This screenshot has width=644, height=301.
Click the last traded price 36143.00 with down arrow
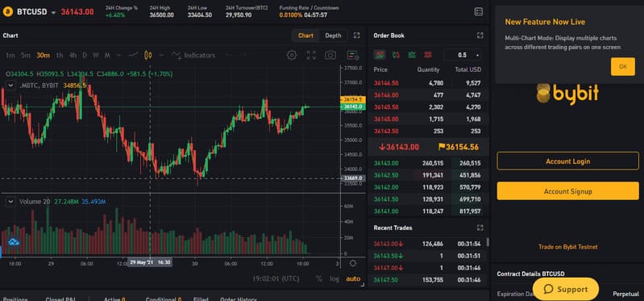click(x=399, y=147)
